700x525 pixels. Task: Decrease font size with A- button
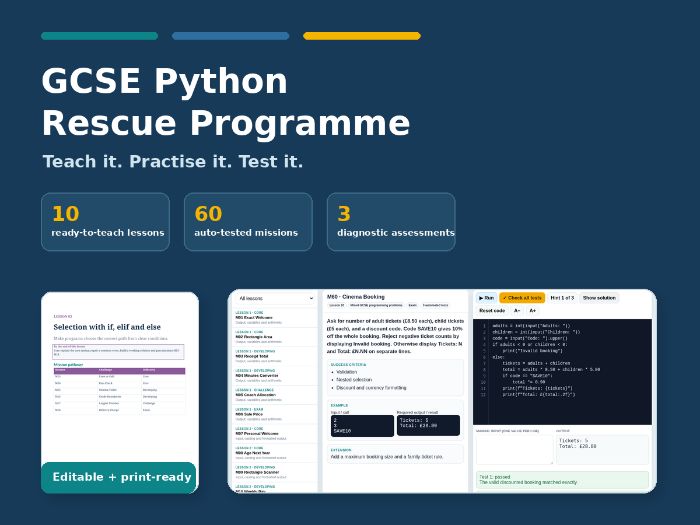(x=517, y=310)
